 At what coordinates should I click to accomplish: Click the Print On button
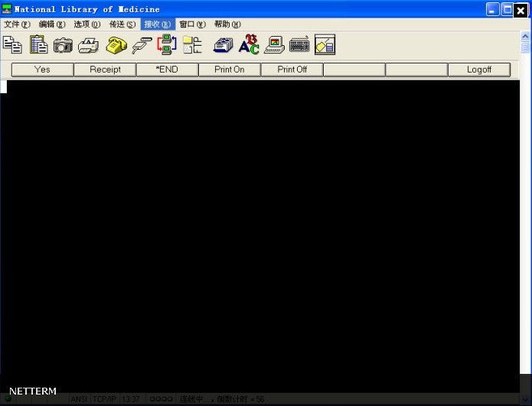[x=230, y=70]
